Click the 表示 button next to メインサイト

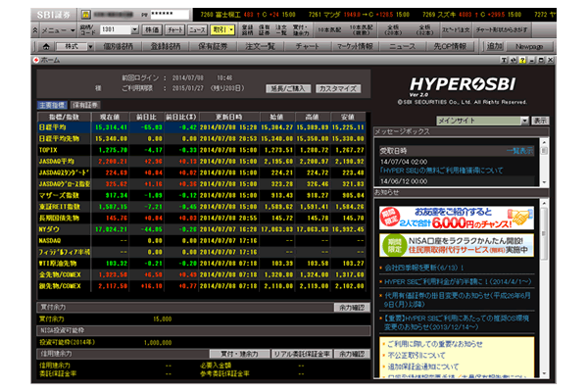[540, 121]
